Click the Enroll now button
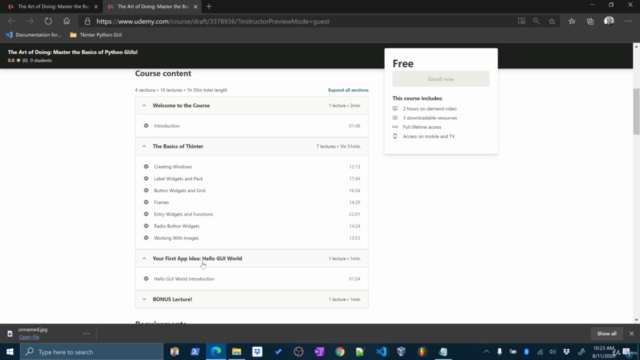The height and width of the screenshot is (360, 640). pos(441,79)
